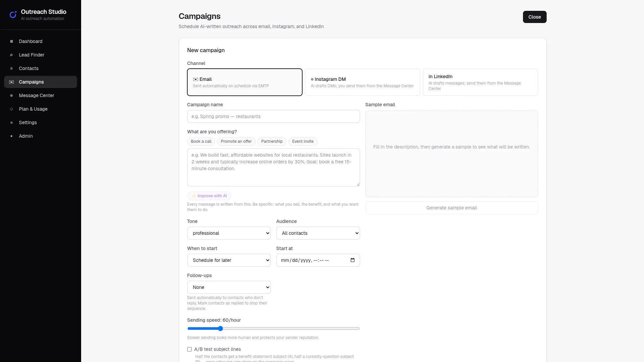Viewport: 644px width, 362px height.
Task: Go to Campaigns in the sidebar
Action: [41, 82]
